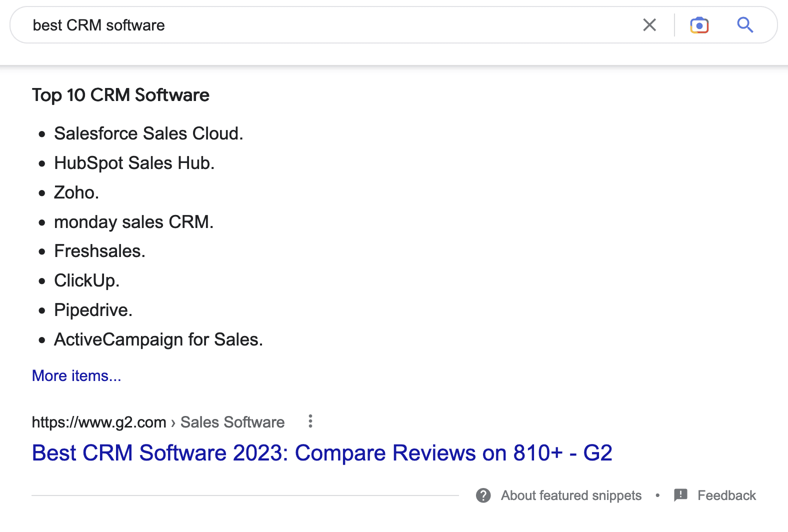Viewport: 788px width, 532px height.
Task: Click the 'Zoho' list entry
Action: coord(76,192)
